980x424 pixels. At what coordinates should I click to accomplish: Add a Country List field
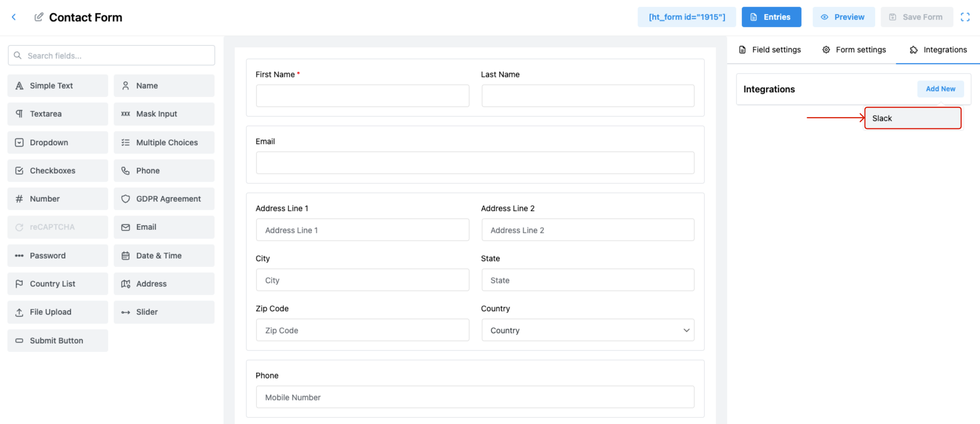click(58, 284)
